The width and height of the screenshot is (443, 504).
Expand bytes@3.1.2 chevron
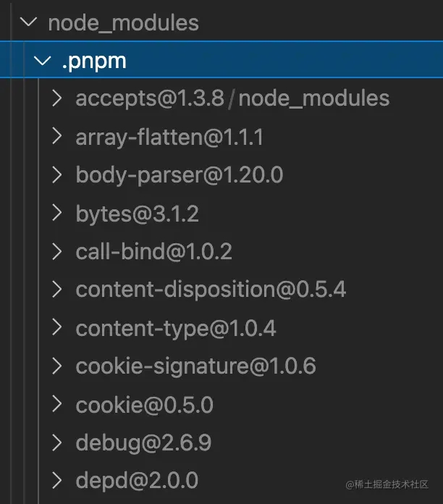click(x=57, y=213)
